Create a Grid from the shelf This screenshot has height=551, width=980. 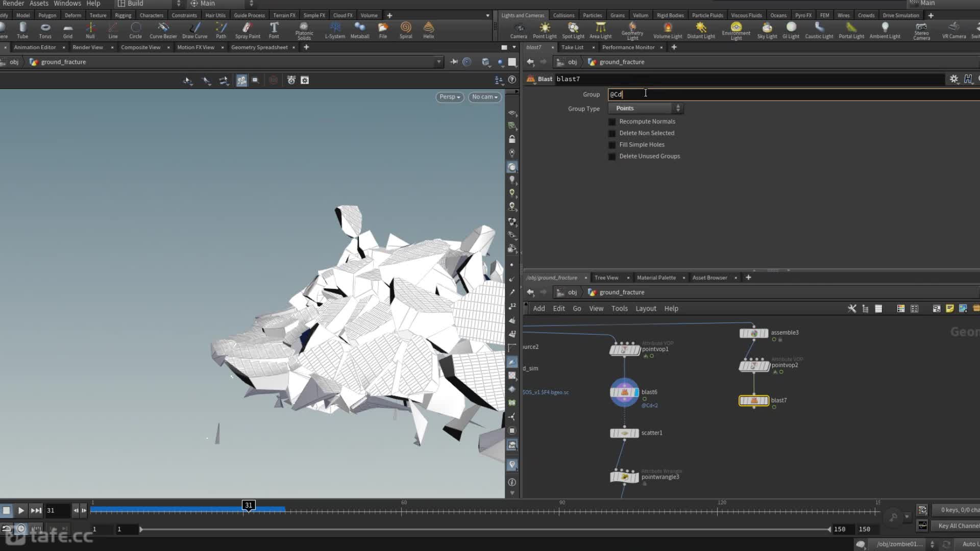[67, 30]
